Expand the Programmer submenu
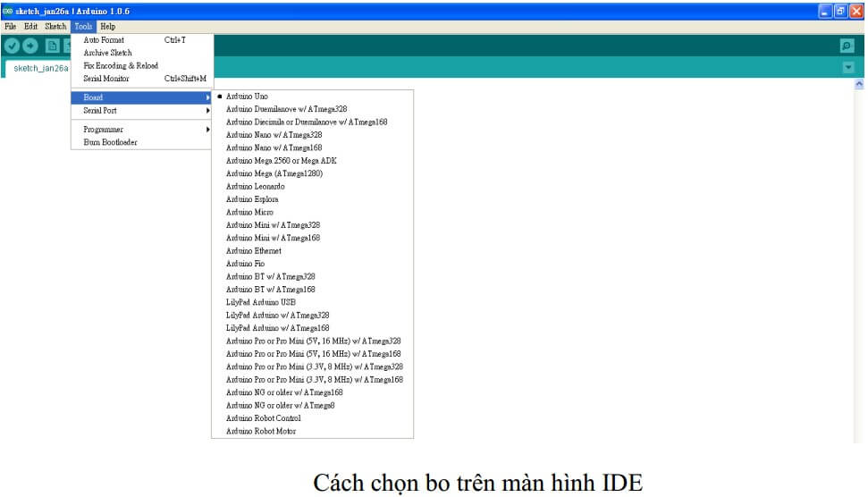This screenshot has height=497, width=868. point(142,130)
